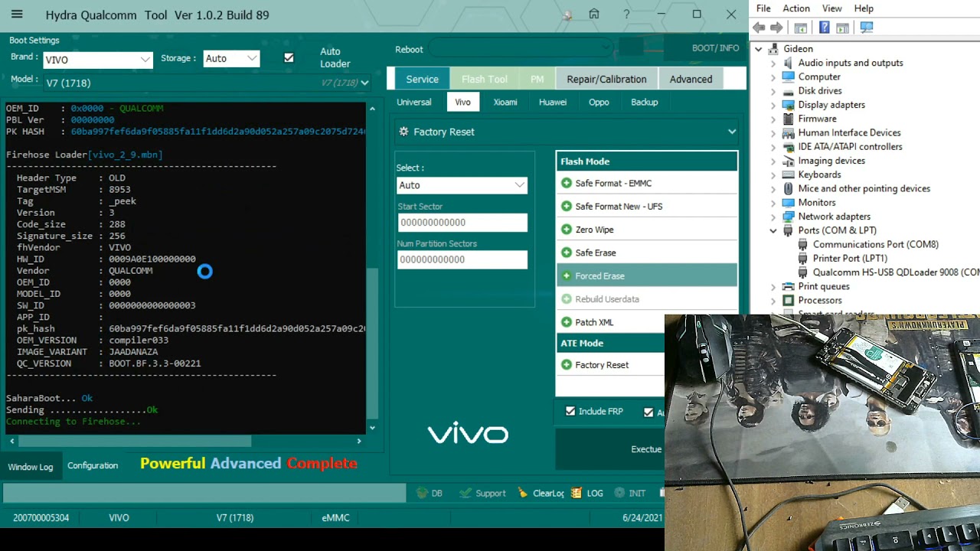This screenshot has width=980, height=551.
Task: Click the Qualcomm HS-USB QDLoader 9008 port icon
Action: coord(802,272)
